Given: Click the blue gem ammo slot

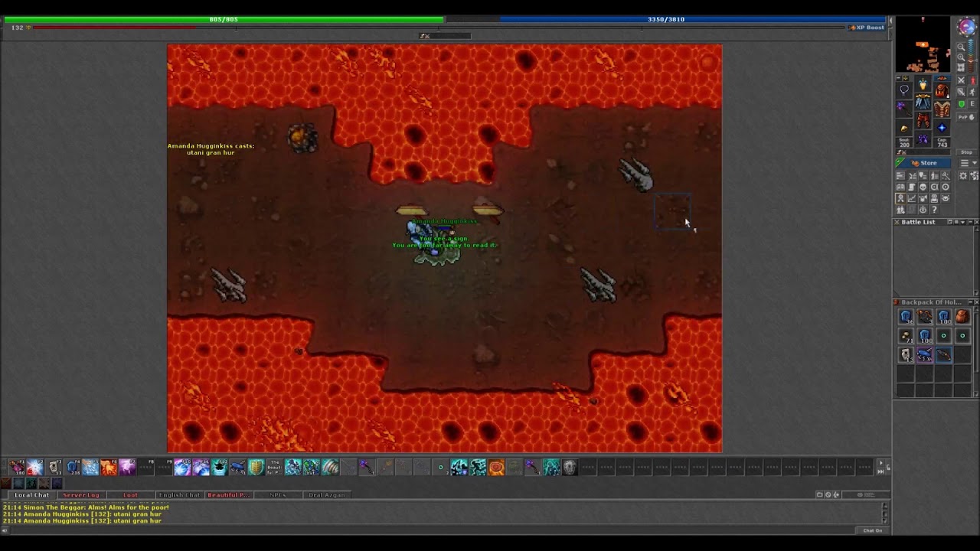Looking at the screenshot, I should point(942,127).
